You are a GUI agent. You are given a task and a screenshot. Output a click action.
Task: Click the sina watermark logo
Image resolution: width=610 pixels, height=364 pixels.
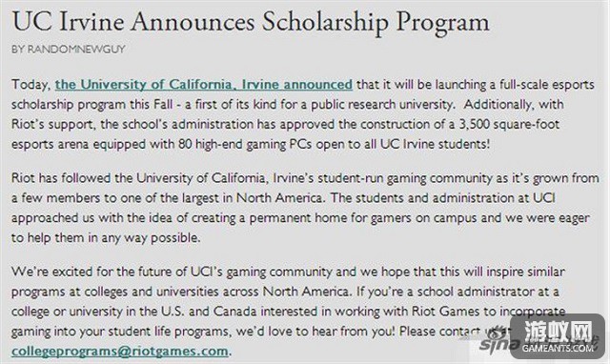click(x=499, y=344)
